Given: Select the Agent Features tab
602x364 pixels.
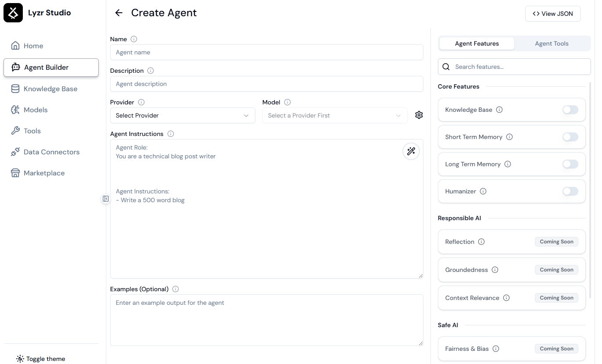Looking at the screenshot, I should click(x=477, y=43).
